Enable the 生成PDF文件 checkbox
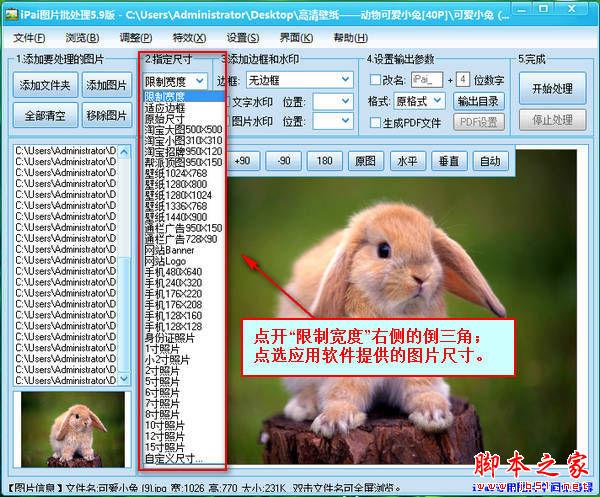 coord(375,123)
